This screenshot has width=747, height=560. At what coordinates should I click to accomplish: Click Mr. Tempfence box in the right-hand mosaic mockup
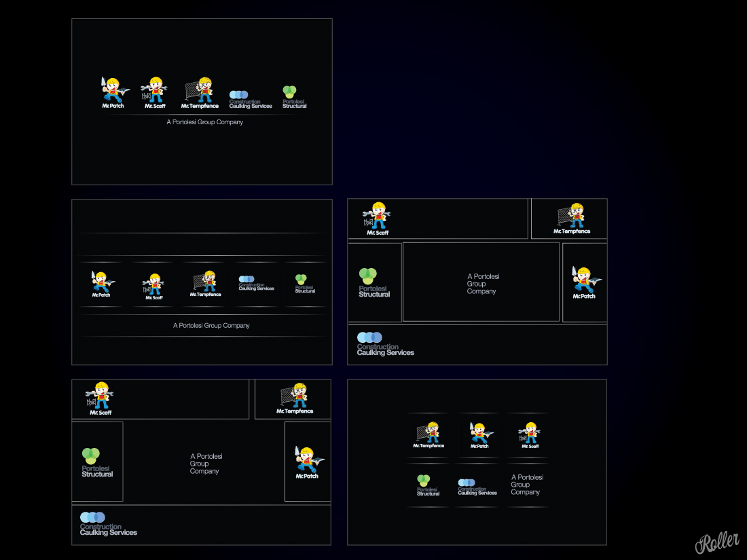(x=569, y=219)
